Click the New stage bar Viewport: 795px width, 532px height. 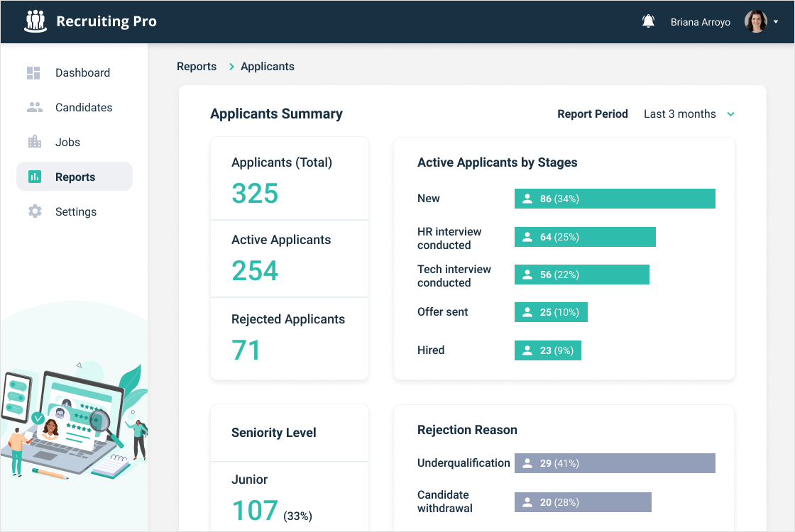[615, 199]
